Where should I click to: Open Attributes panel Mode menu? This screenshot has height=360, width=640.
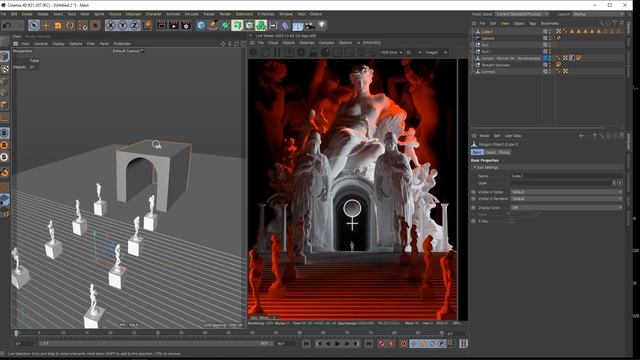pyautogui.click(x=484, y=136)
